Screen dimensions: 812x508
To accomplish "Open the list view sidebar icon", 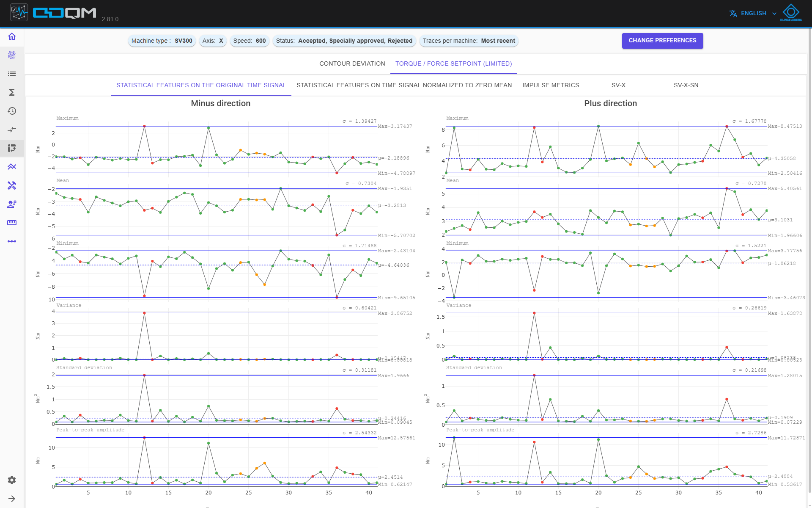I will click(x=12, y=74).
